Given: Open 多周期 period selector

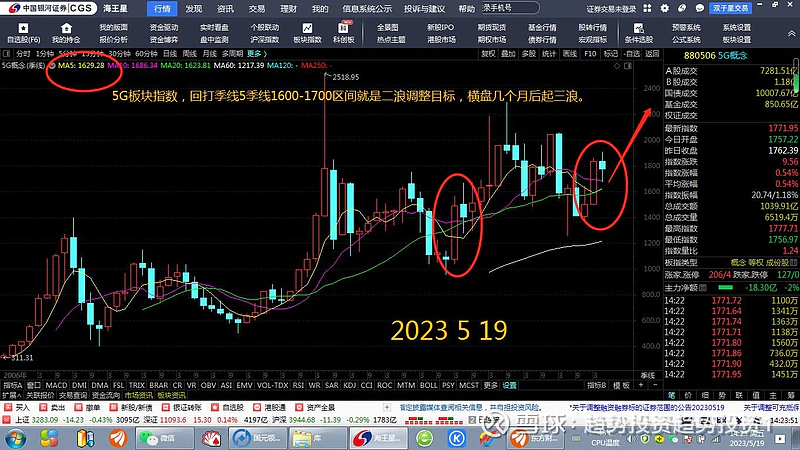Looking at the screenshot, I should pos(232,54).
